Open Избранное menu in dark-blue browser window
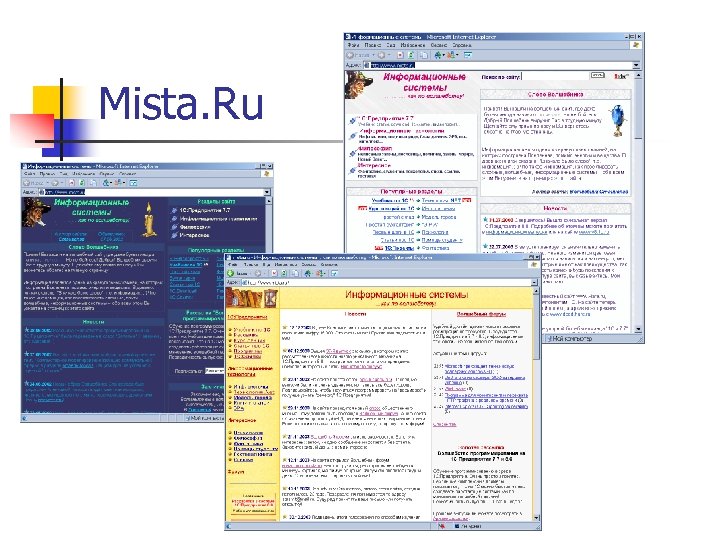The width and height of the screenshot is (720, 540). [x=83, y=174]
